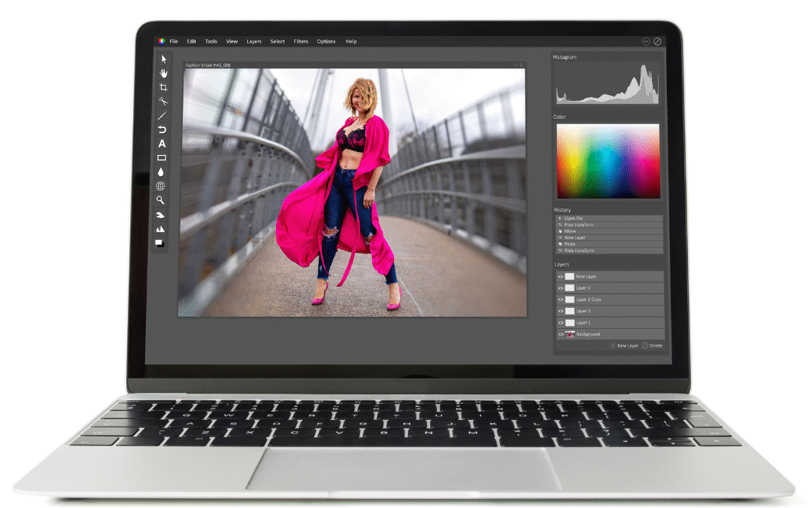Open the Options menu

[x=326, y=41]
